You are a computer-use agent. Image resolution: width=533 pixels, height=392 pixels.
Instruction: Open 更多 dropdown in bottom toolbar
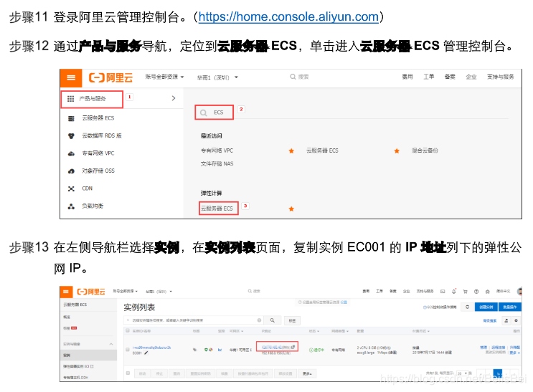307,373
